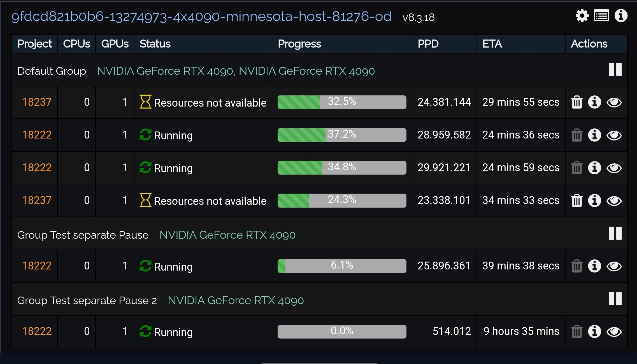The height and width of the screenshot is (364, 637).
Task: Pause Group Test separate Pause 2
Action: click(x=615, y=299)
